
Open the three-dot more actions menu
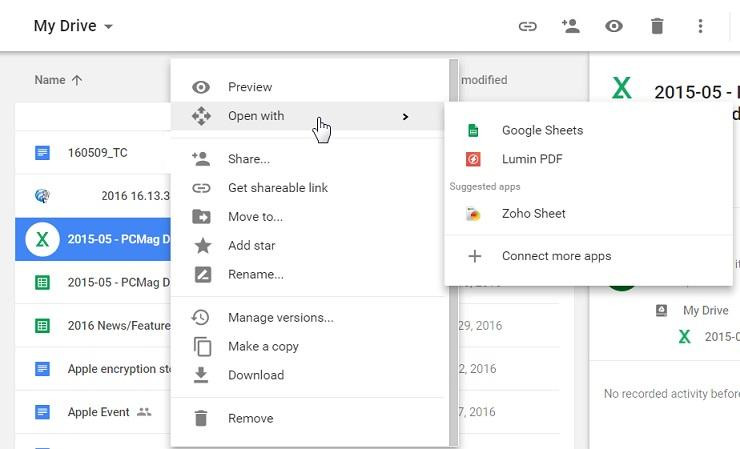pos(700,26)
